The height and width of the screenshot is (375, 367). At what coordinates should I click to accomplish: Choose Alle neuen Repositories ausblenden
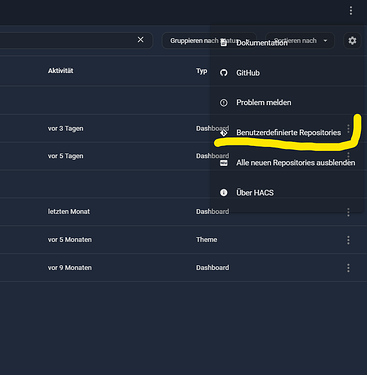287,163
